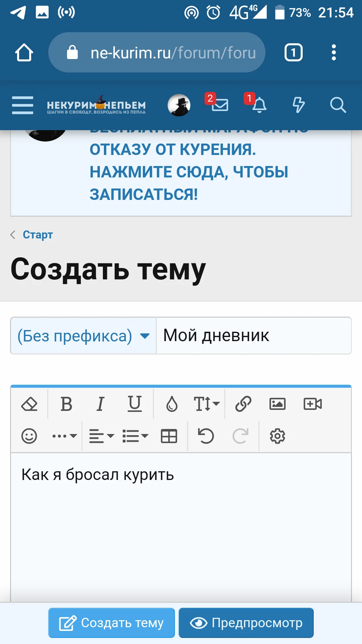The image size is (362, 644).
Task: Undo the last editor action
Action: pos(206,436)
